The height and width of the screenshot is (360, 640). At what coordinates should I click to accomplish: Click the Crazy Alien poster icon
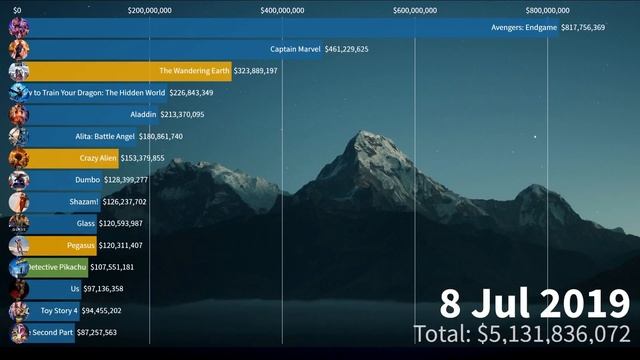pos(19,158)
